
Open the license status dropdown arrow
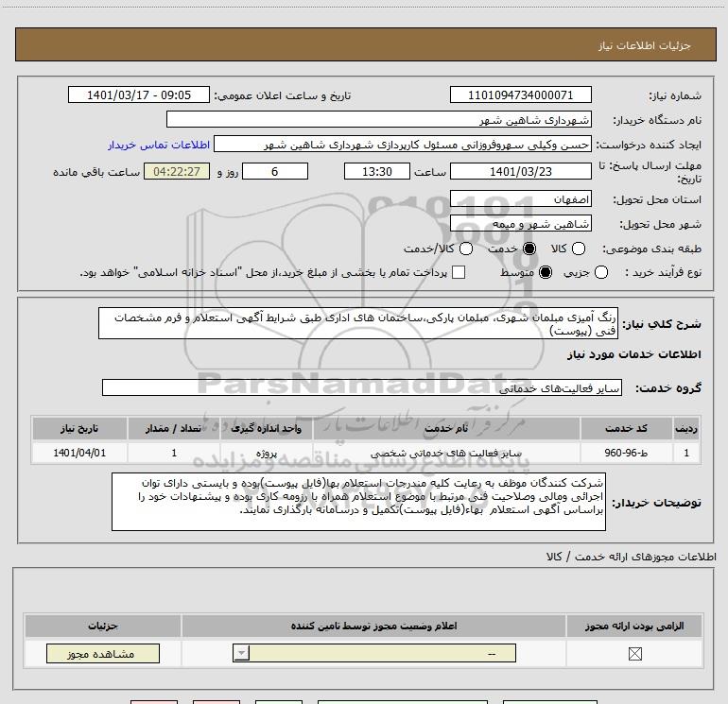[241, 653]
